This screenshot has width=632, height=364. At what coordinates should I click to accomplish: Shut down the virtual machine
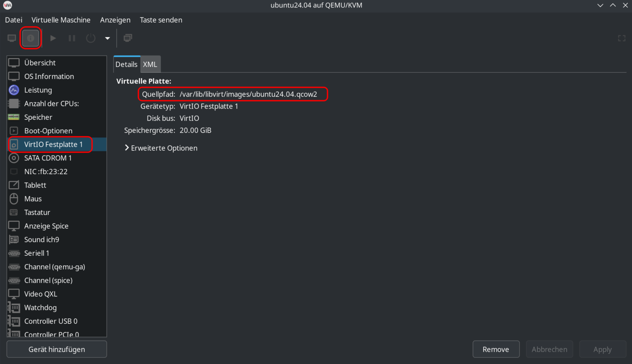[x=91, y=38]
